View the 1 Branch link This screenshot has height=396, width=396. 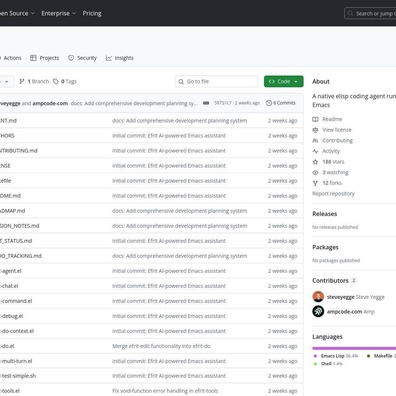[x=34, y=81]
